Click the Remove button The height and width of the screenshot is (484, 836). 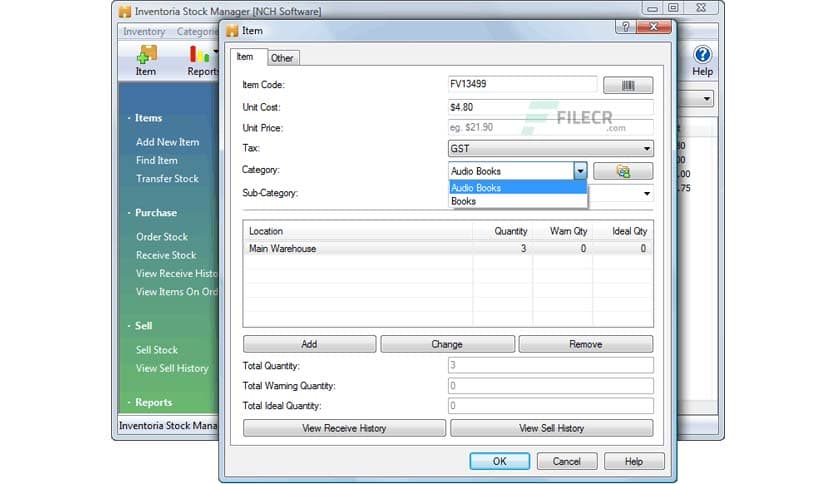(585, 344)
